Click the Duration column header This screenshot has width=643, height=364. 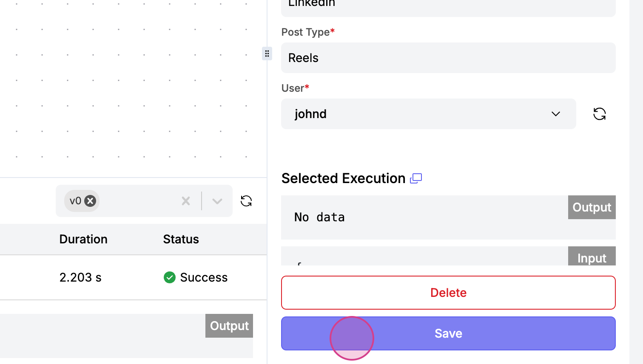pos(83,239)
